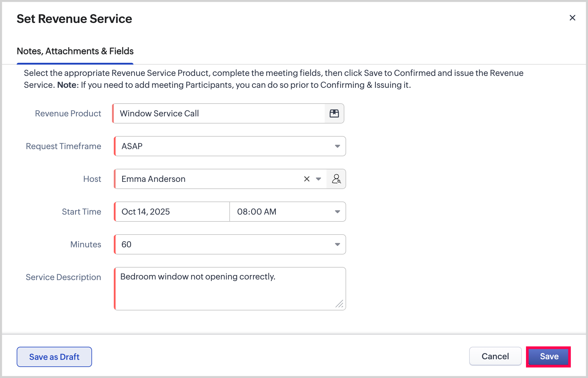Click the Start Time label
This screenshot has width=588, height=378.
(81, 212)
